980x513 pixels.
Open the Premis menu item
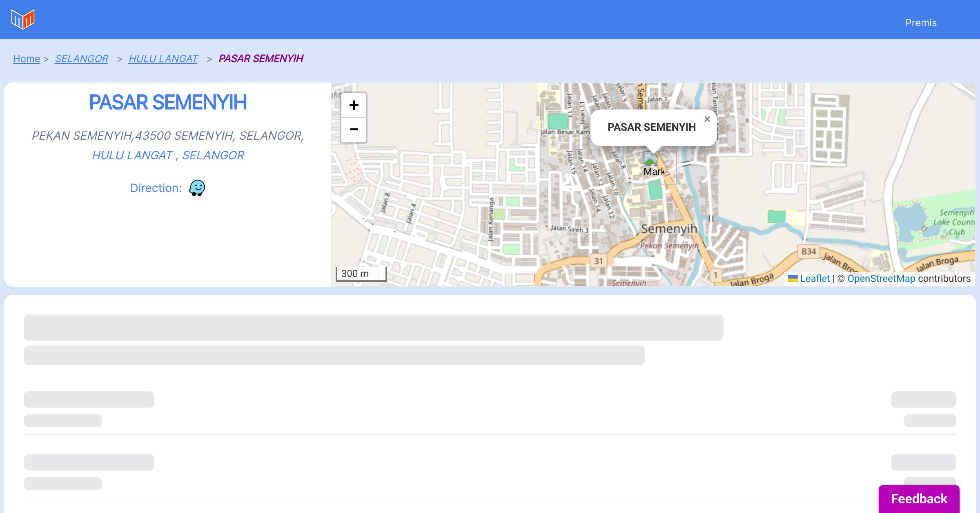pos(921,23)
